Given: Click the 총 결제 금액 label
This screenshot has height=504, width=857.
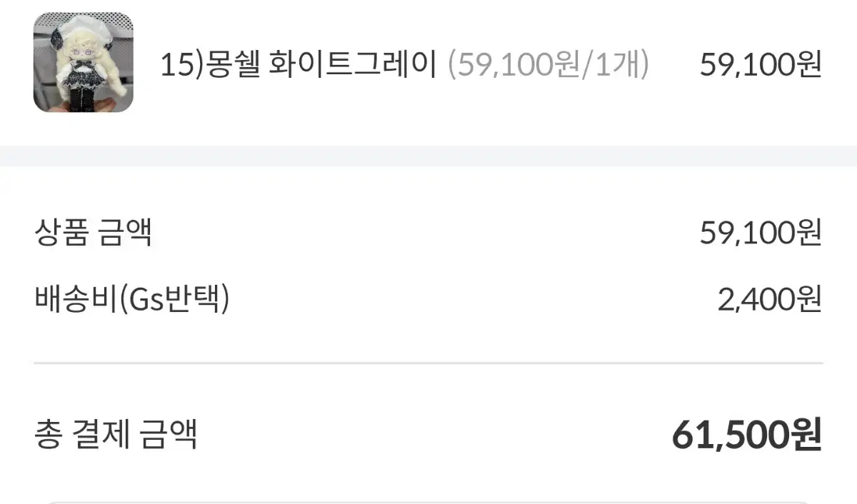Looking at the screenshot, I should (x=116, y=435).
